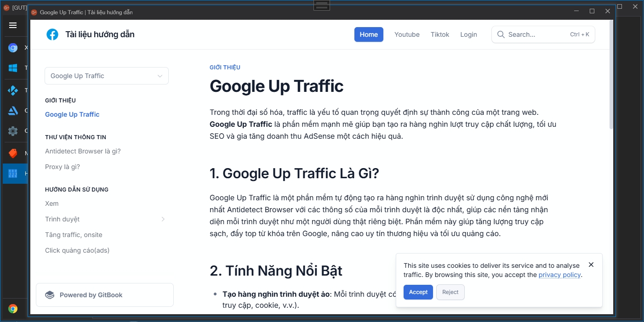Image resolution: width=644 pixels, height=322 pixels.
Task: Open the Google Up Traffic dropdown selector
Action: pos(107,76)
